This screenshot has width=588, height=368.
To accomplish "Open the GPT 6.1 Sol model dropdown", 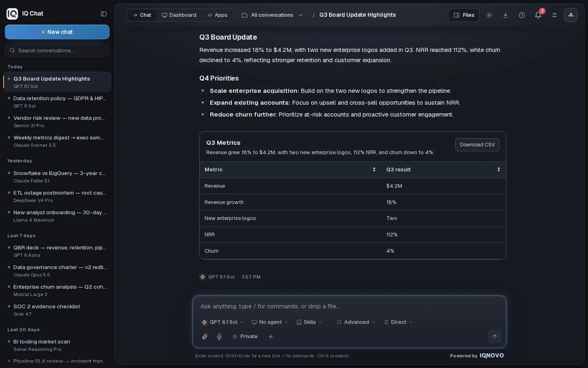I will (222, 322).
